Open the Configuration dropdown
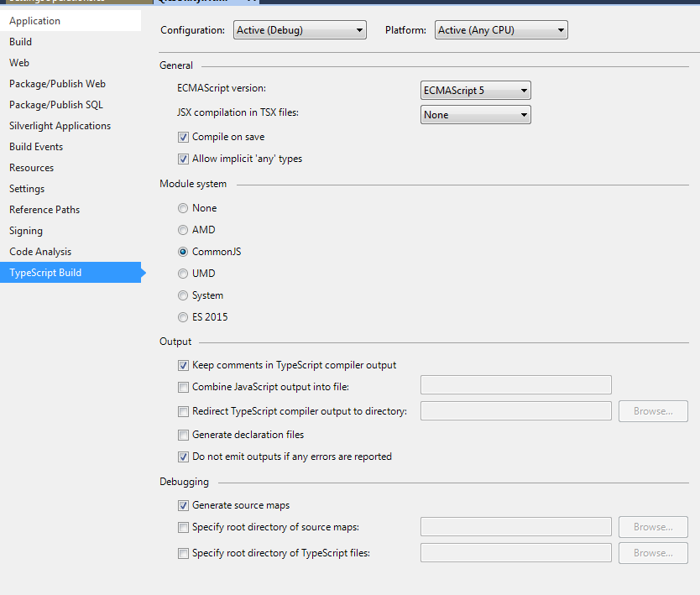This screenshot has height=595, width=700. click(x=300, y=30)
